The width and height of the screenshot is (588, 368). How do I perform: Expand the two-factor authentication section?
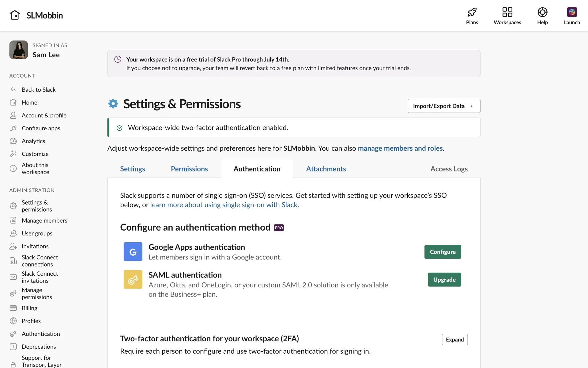pyautogui.click(x=454, y=339)
